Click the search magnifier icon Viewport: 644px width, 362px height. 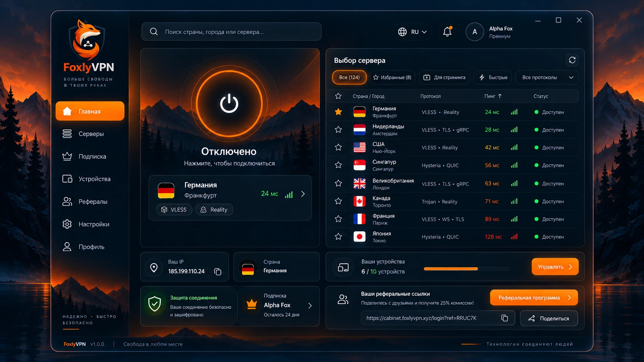(x=154, y=32)
